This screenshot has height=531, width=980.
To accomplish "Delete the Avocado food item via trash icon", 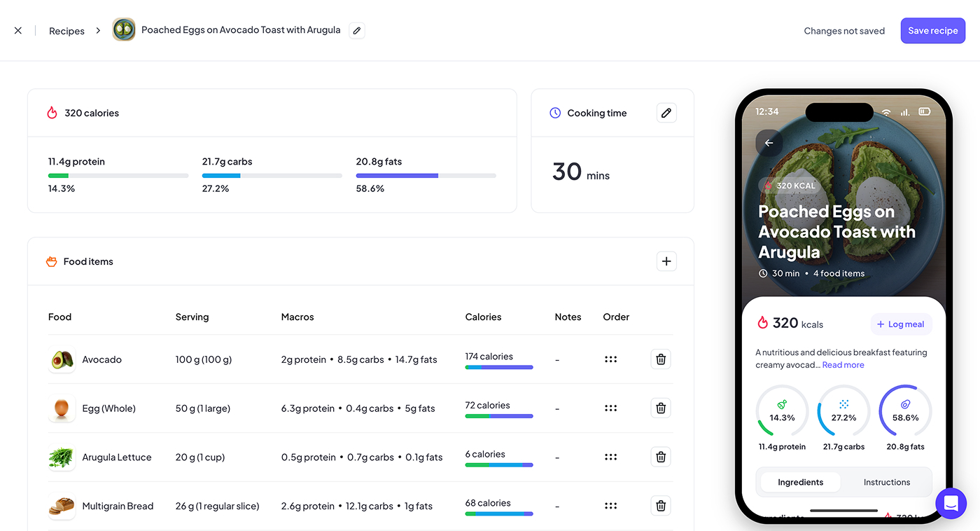I will point(660,359).
